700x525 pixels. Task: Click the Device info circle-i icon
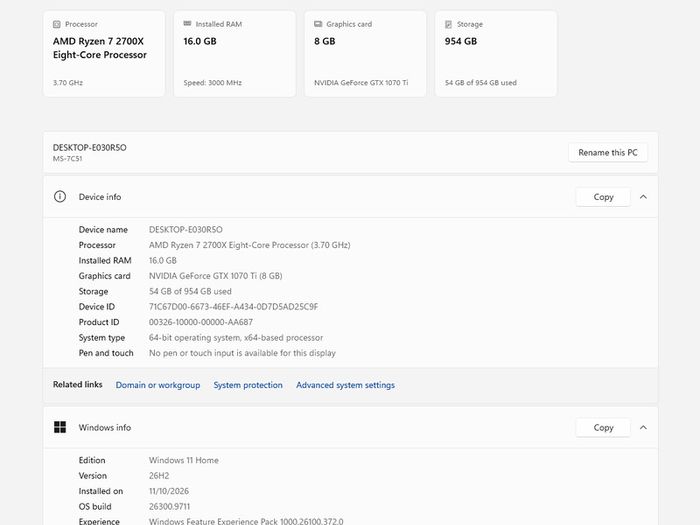tap(60, 196)
